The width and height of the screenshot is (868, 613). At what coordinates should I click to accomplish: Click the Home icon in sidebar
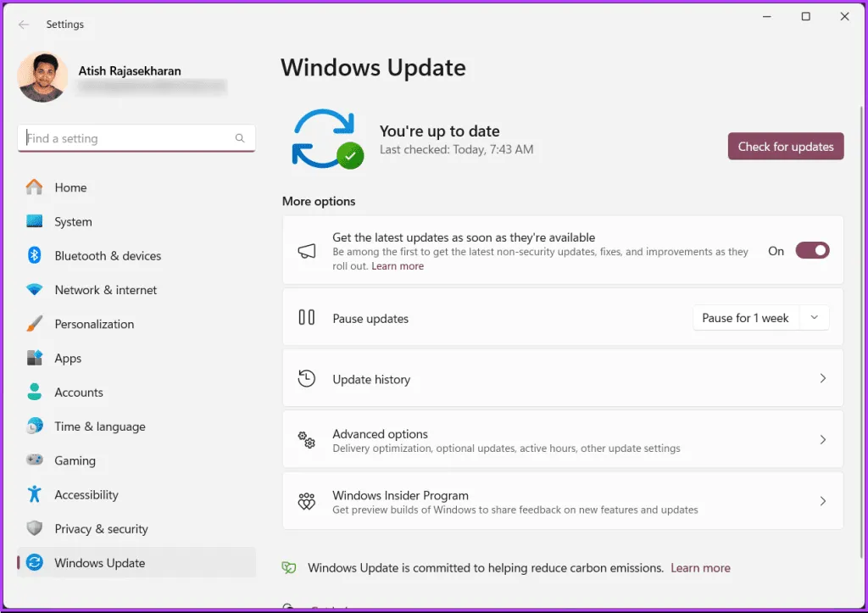click(35, 187)
